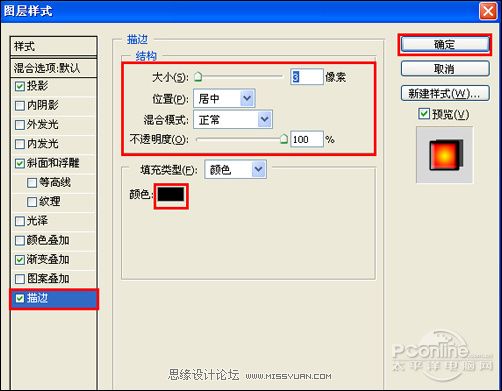Click the style preview thumbnail
This screenshot has width=502, height=391.
tap(445, 155)
